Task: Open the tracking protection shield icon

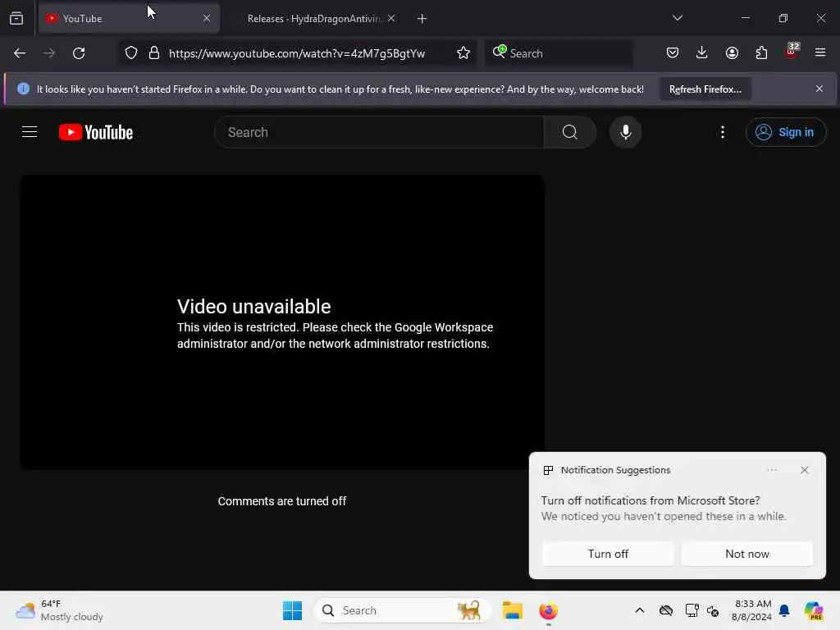Action: pyautogui.click(x=131, y=53)
